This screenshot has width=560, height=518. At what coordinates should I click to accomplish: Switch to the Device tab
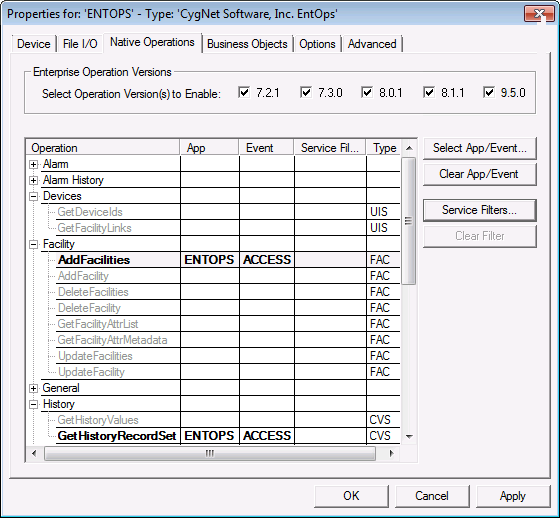[x=34, y=44]
